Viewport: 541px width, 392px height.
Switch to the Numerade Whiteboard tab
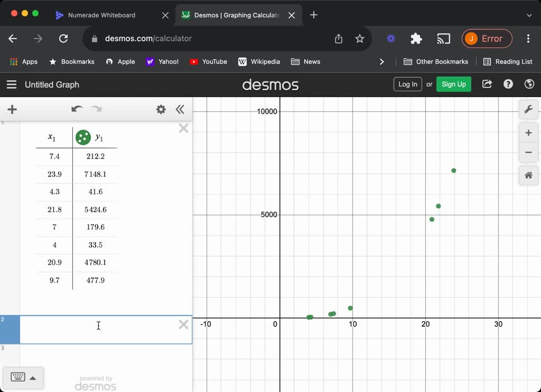(101, 15)
